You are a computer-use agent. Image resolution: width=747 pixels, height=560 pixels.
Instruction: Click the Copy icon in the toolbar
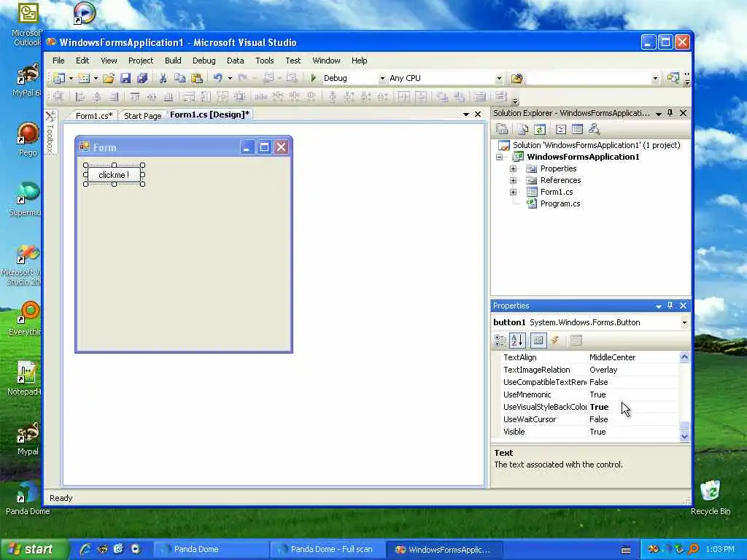click(x=179, y=78)
